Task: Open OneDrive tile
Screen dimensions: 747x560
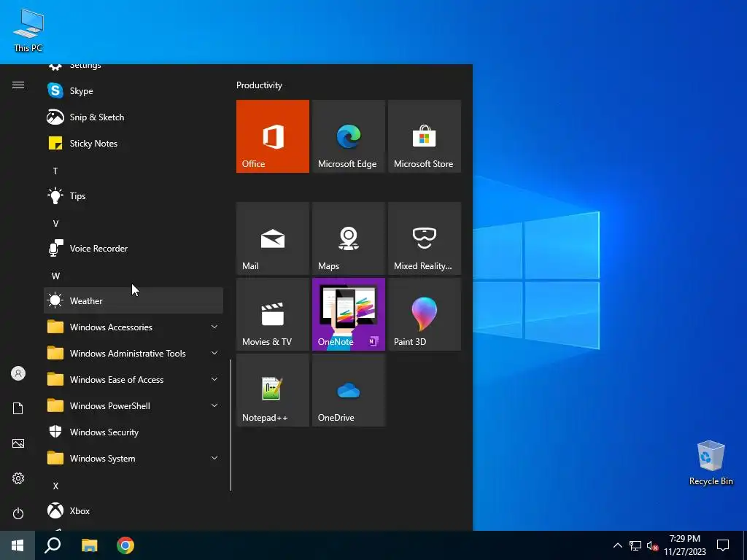Action: 348,390
